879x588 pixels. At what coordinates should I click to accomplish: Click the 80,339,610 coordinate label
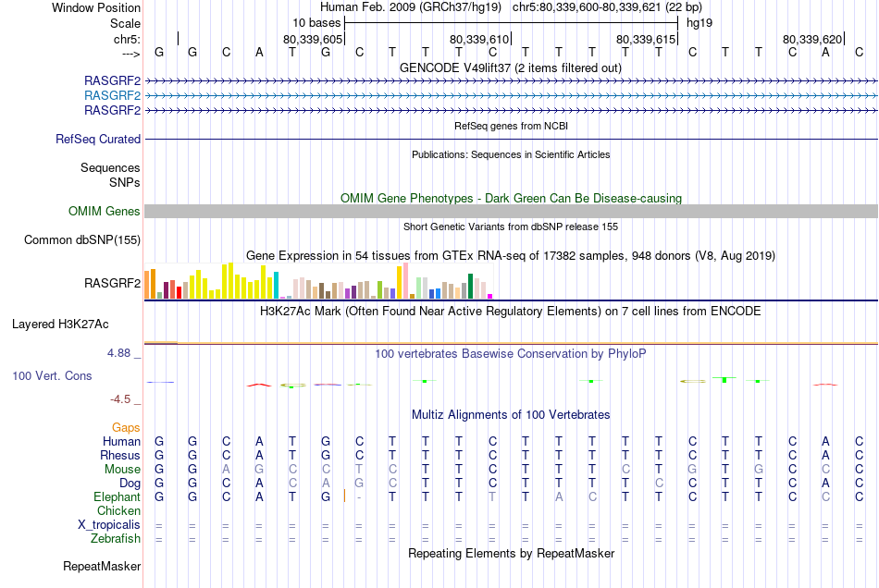tap(478, 39)
